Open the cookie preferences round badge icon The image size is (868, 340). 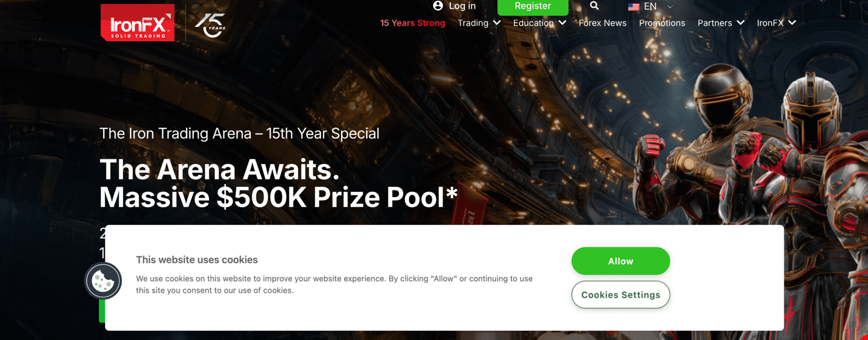coord(103,281)
